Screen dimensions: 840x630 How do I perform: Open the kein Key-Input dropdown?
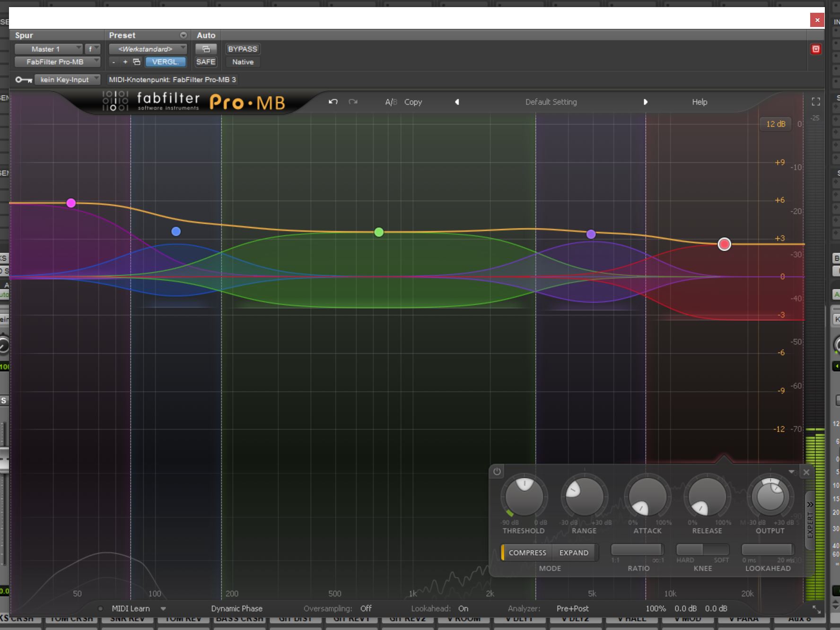(67, 79)
